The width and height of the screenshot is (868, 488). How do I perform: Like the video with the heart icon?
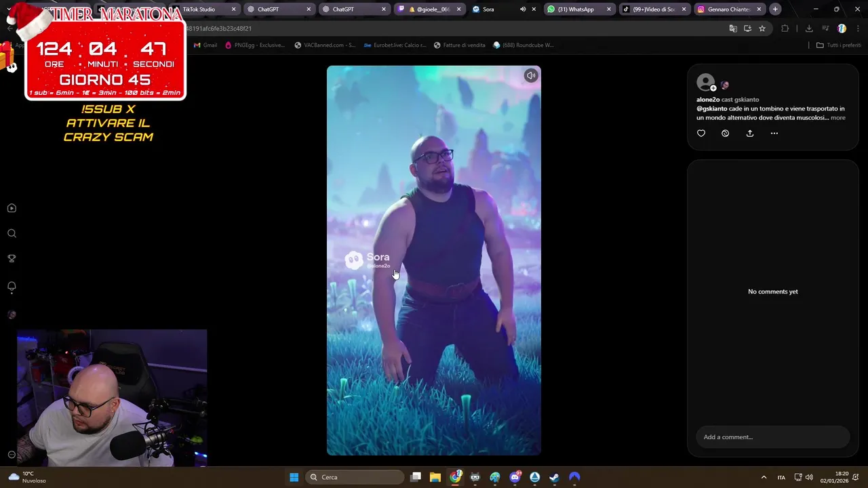[701, 134]
